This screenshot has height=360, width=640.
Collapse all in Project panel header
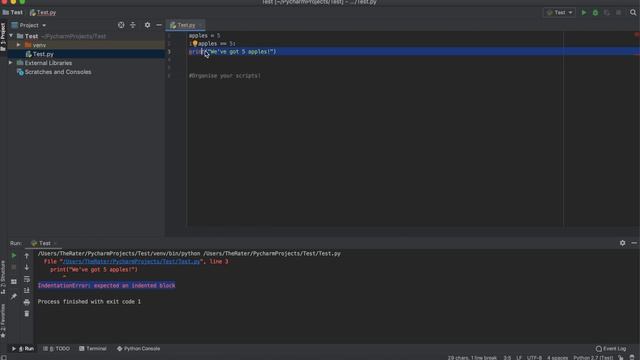[133, 25]
